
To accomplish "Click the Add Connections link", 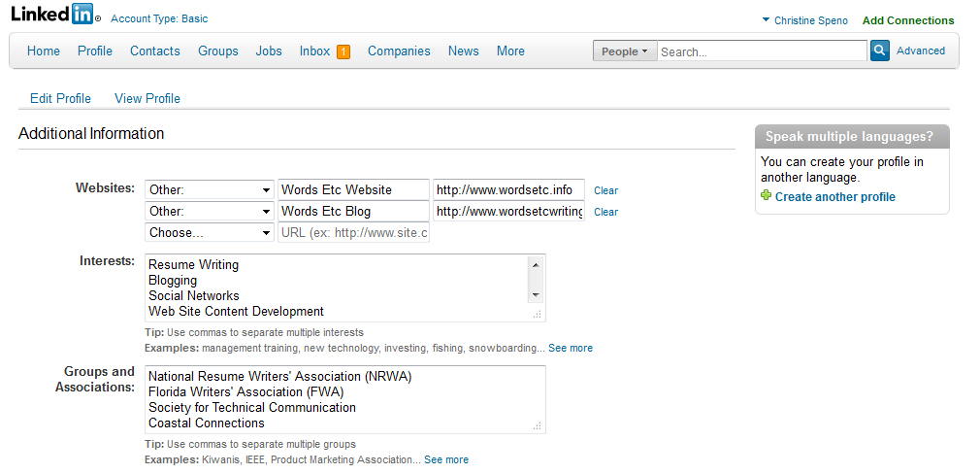I will 907,20.
